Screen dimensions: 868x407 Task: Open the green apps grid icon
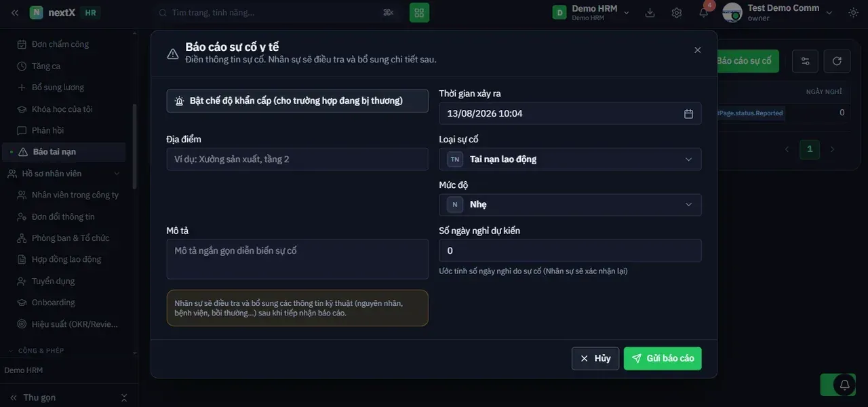[419, 12]
